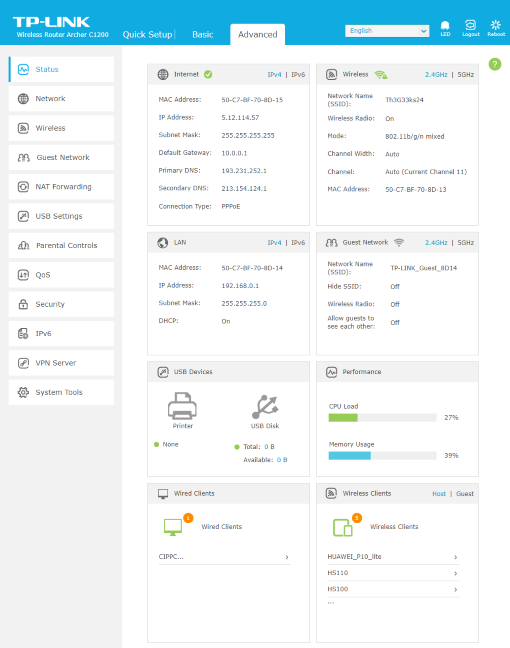510x648 pixels.
Task: Click the IPv6 sidebar icon
Action: 23,334
